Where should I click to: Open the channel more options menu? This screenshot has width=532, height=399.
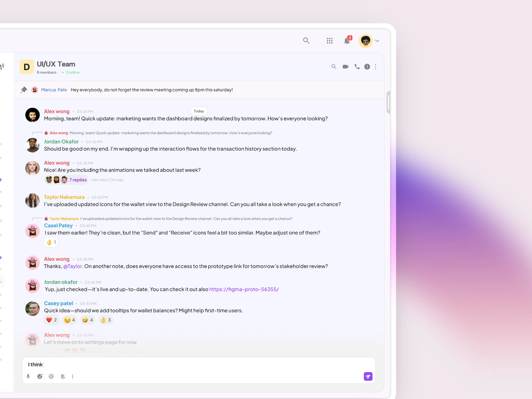pos(376,67)
